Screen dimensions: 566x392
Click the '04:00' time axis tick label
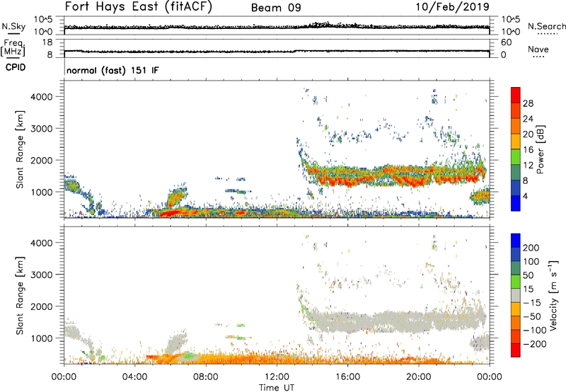pyautogui.click(x=134, y=377)
